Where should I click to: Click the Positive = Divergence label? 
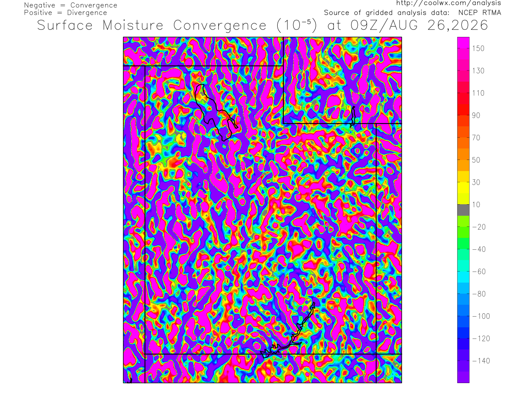66,13
